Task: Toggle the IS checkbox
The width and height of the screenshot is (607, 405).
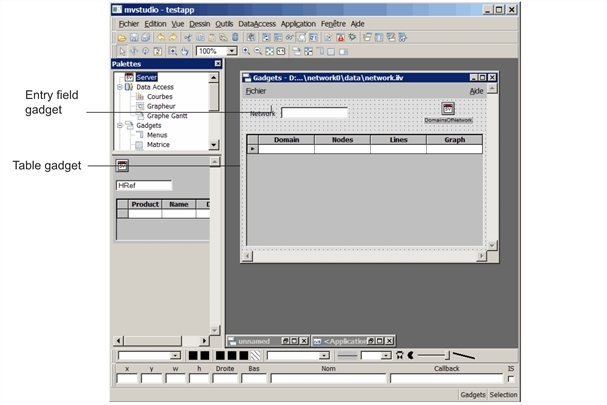Action: (511, 379)
